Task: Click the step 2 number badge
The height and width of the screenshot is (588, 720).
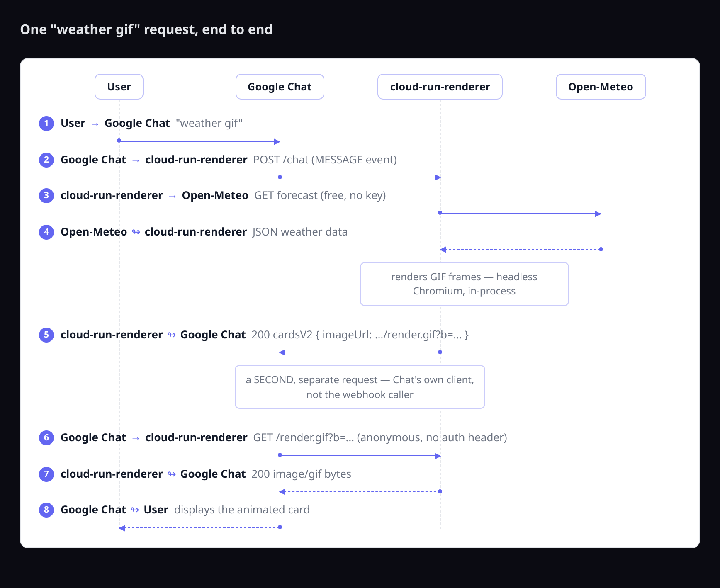Action: (46, 160)
